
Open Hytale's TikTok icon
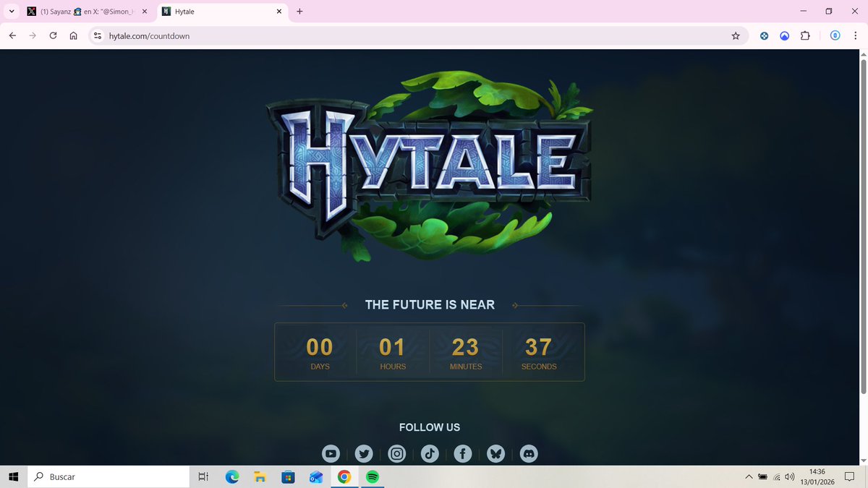coord(430,454)
